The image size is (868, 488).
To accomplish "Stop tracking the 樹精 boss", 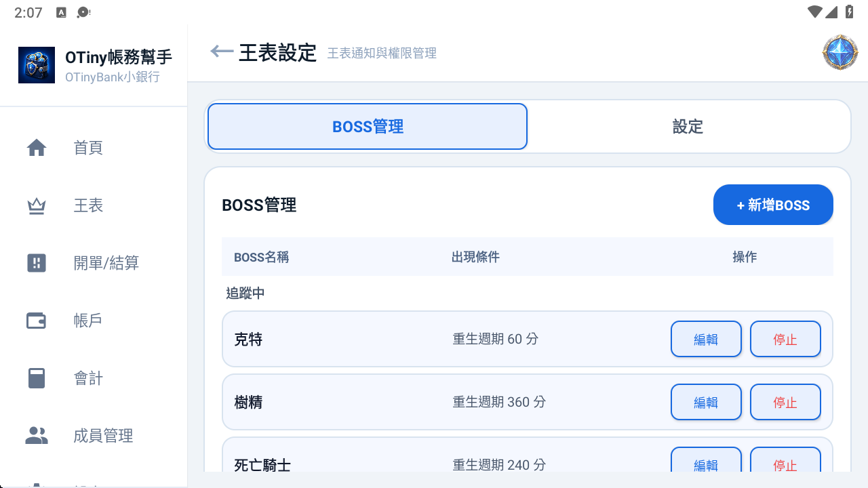I will point(785,402).
